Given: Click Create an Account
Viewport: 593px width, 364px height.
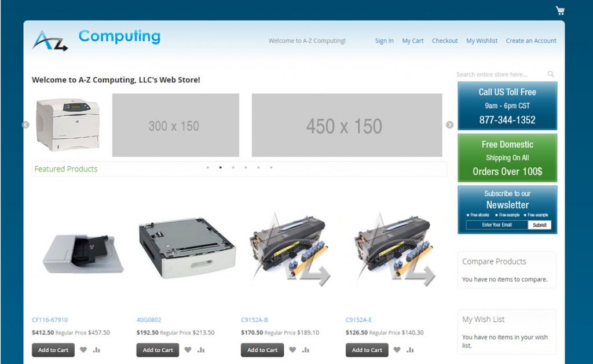Looking at the screenshot, I should (x=531, y=41).
